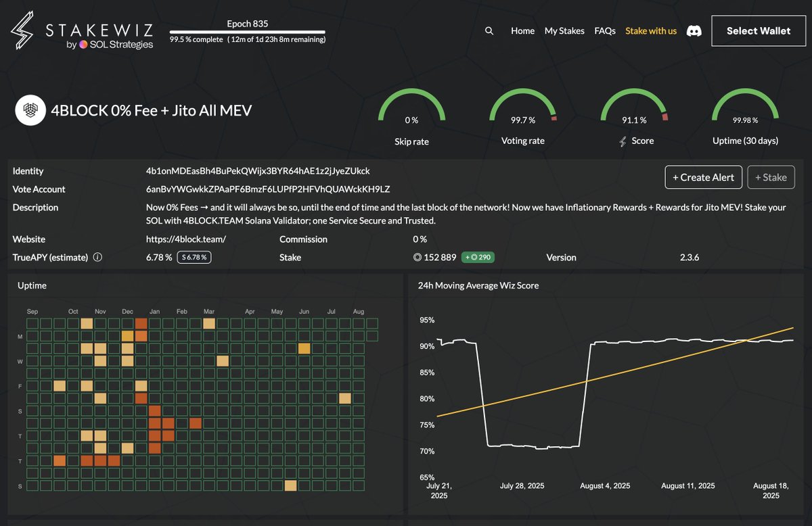812x526 pixels.
Task: Click the validator name 4BLOCK 0% Fee heading
Action: (x=152, y=110)
